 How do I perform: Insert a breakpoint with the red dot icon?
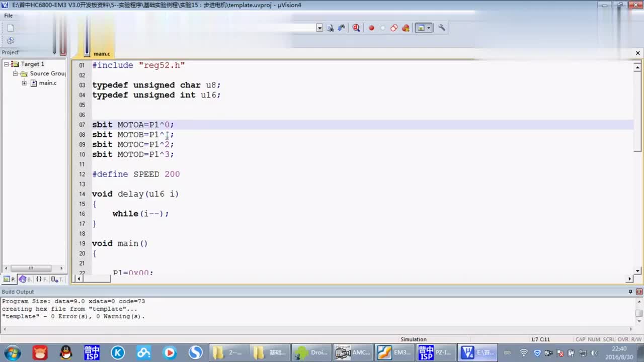371,28
